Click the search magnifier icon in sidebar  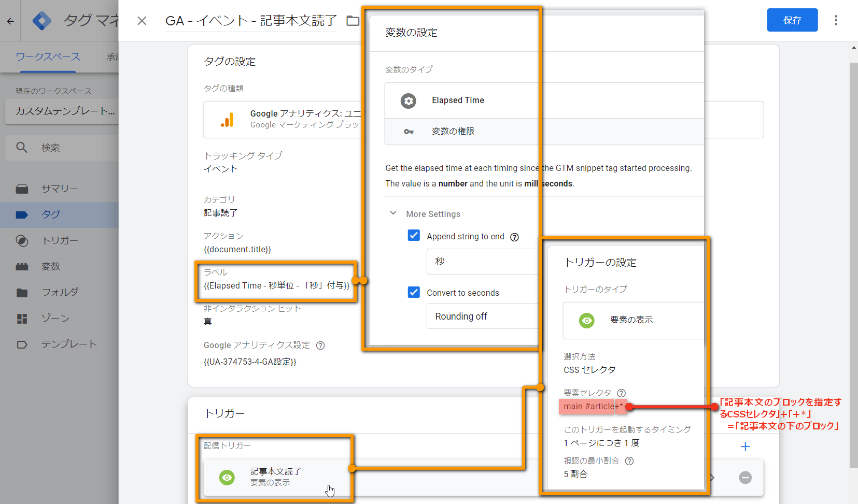[22, 148]
